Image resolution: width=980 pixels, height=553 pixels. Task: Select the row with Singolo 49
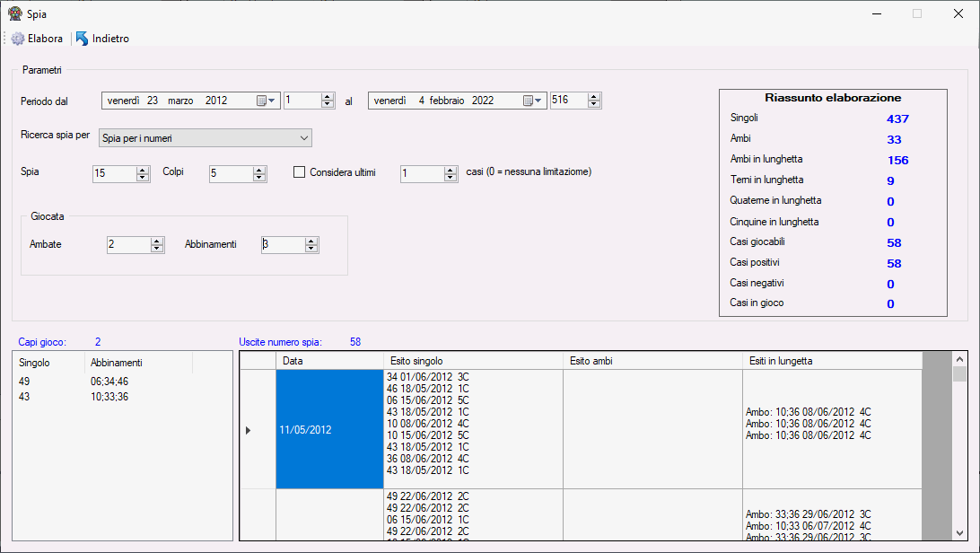122,382
